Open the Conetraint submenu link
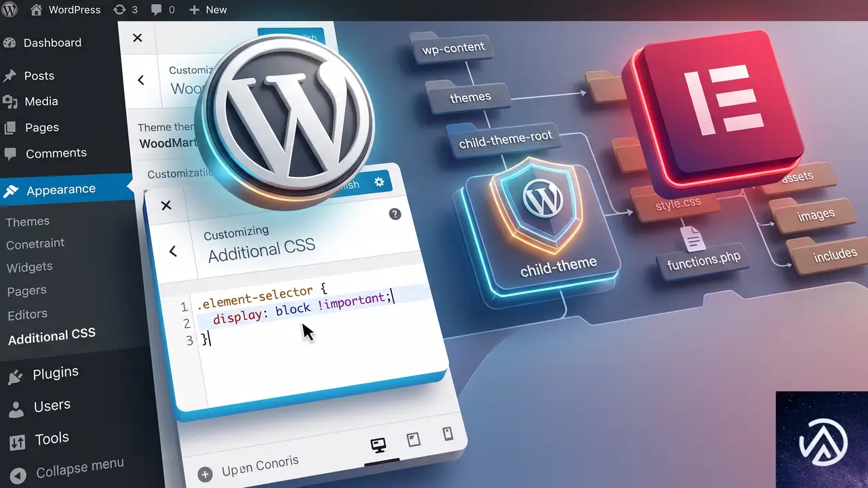Image resolution: width=868 pixels, height=488 pixels. 35,244
